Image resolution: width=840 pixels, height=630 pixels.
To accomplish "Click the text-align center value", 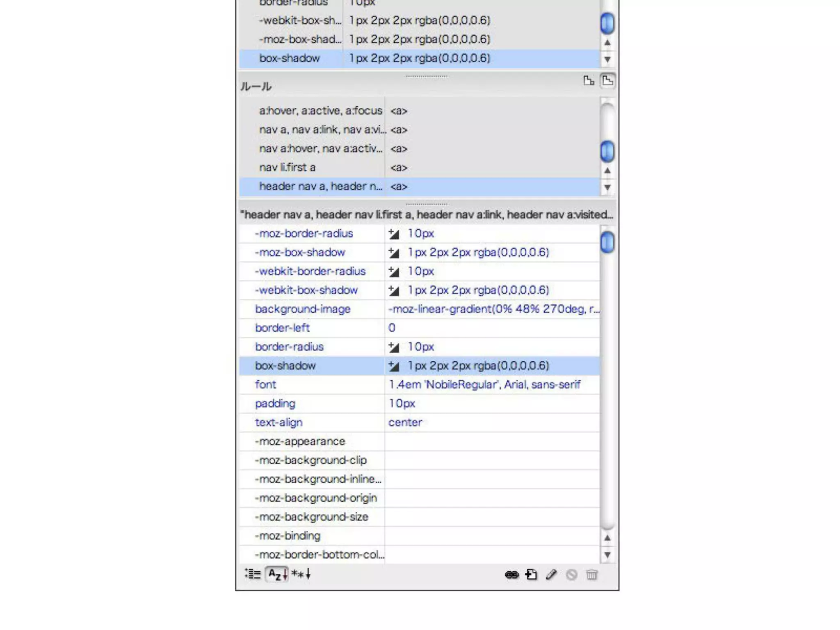I will coord(405,422).
